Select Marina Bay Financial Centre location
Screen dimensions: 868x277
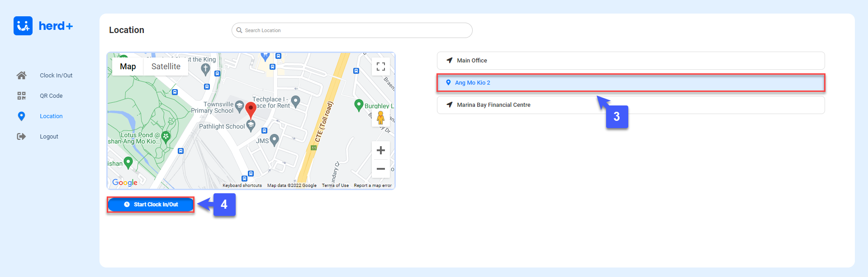(x=631, y=105)
